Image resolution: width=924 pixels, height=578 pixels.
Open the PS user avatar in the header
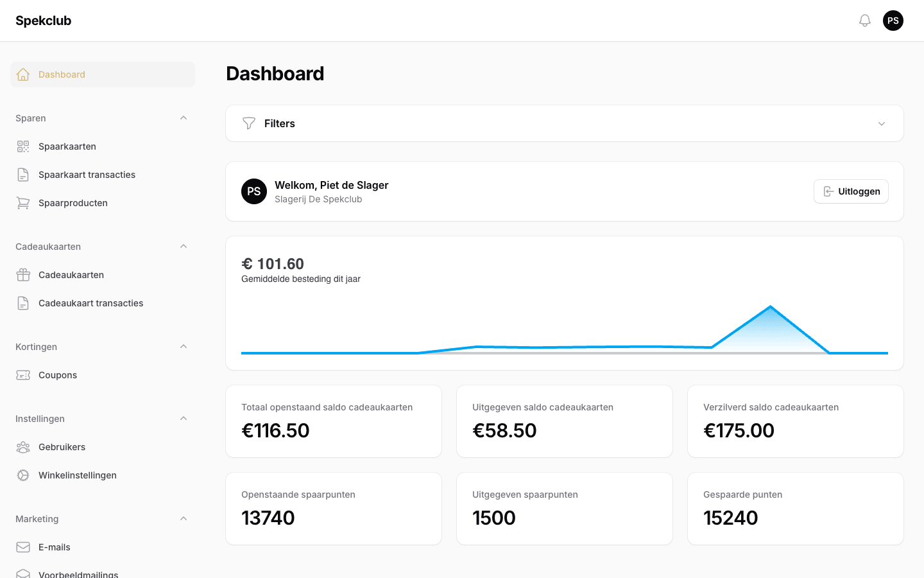(x=893, y=21)
